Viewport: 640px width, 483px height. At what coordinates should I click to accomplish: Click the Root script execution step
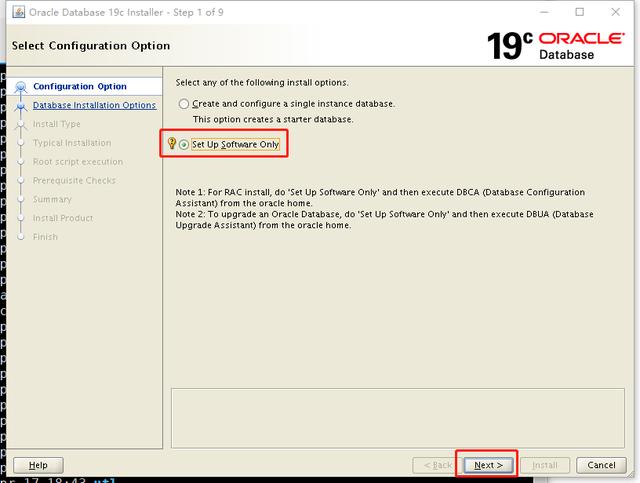[78, 162]
